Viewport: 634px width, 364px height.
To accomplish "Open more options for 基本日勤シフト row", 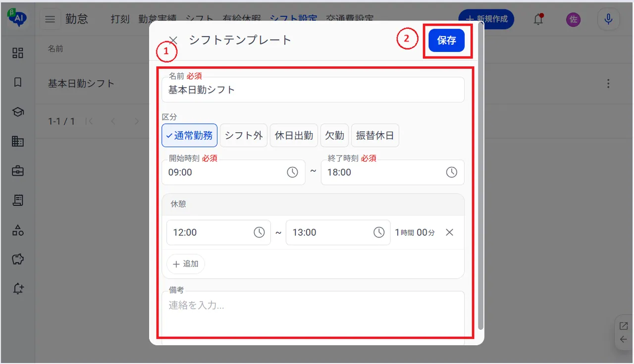I will [x=609, y=84].
